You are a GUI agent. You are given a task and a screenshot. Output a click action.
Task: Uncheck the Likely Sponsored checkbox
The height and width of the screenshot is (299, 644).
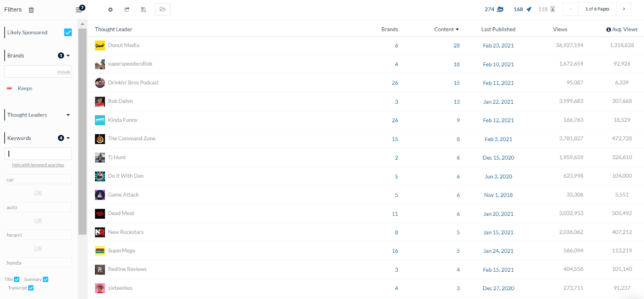click(x=68, y=33)
